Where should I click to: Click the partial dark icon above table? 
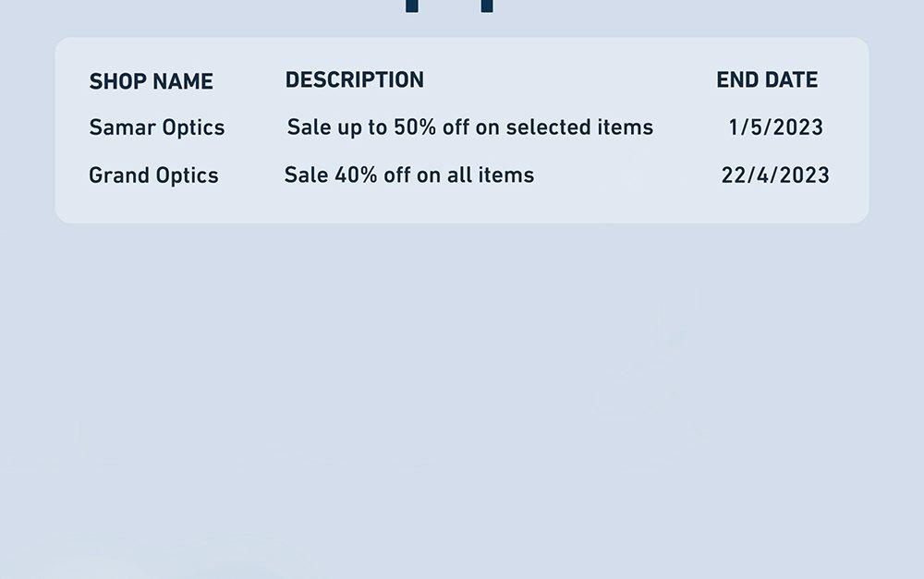(450, 6)
